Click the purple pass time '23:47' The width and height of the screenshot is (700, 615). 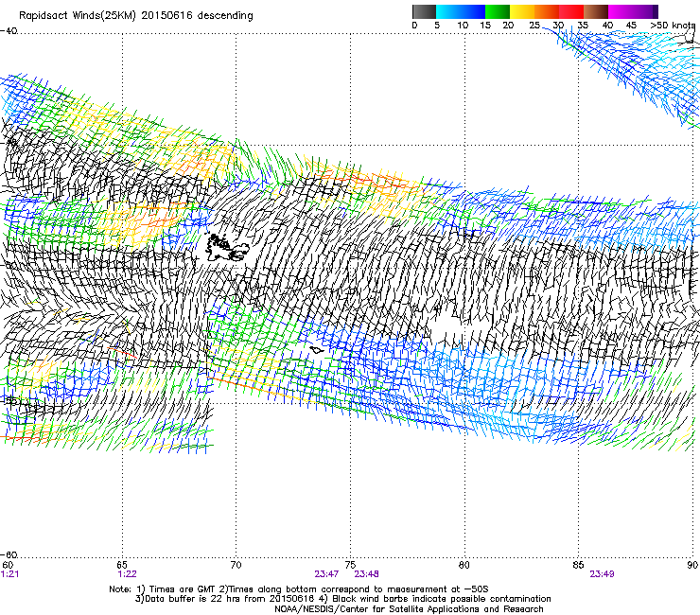326,574
